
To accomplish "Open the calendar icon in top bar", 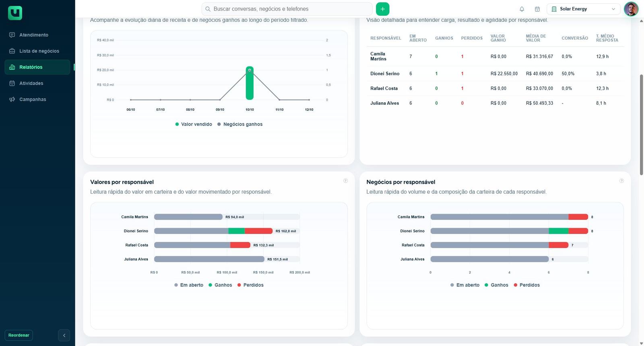I will click(x=537, y=9).
